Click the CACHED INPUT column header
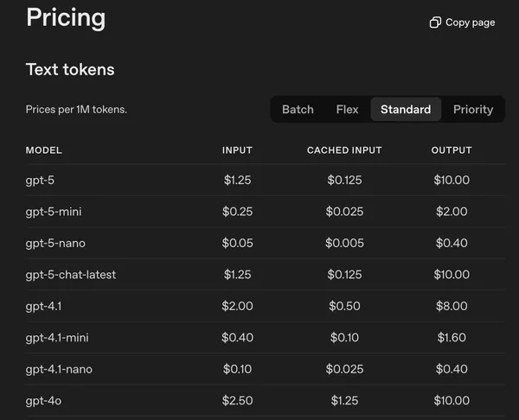 pos(344,150)
